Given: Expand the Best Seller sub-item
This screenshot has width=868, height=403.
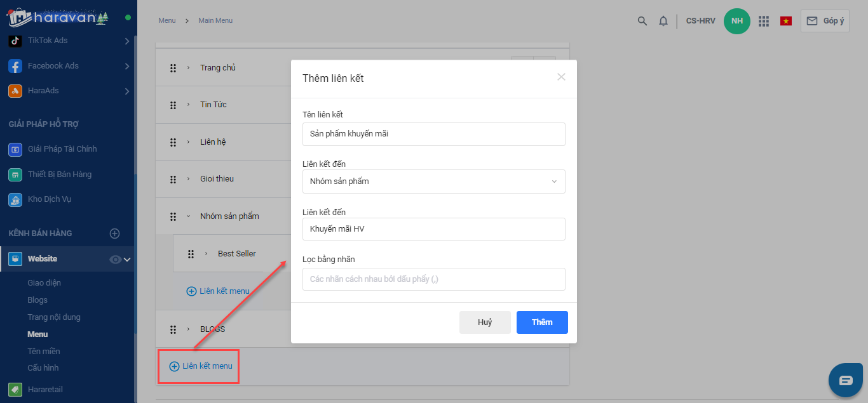Looking at the screenshot, I should [207, 254].
